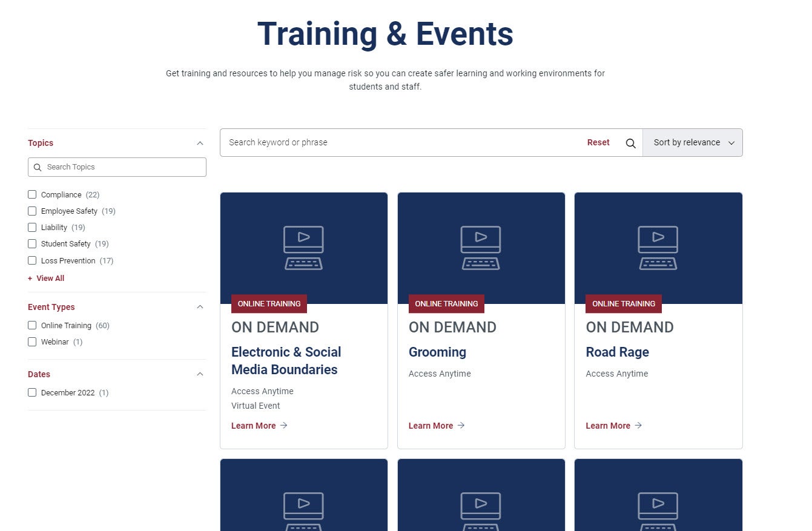The image size is (812, 531).
Task: Click the Dates section heading
Action: pos(39,374)
